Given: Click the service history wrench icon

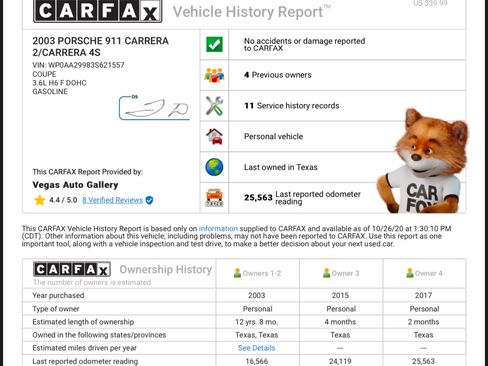Looking at the screenshot, I should coord(214,106).
